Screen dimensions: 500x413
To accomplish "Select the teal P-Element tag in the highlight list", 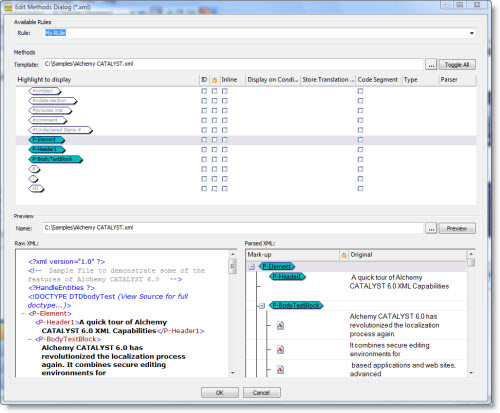I will click(47, 140).
